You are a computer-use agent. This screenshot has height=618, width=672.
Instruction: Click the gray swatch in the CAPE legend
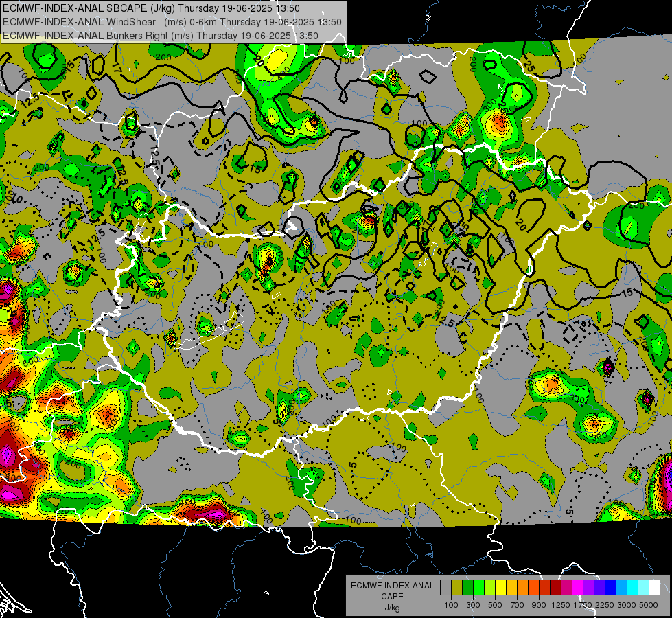pyautogui.click(x=445, y=588)
